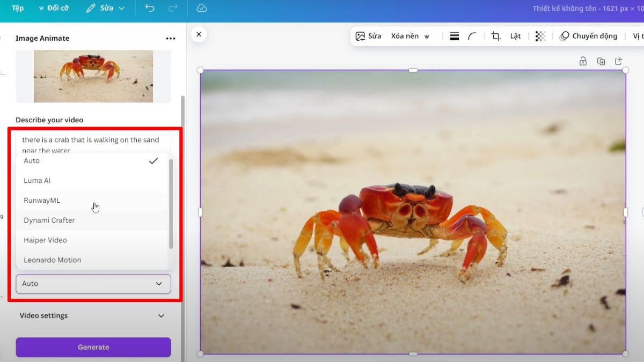Duplicate the selected image
Screen dimensions: 644x362
(601, 61)
